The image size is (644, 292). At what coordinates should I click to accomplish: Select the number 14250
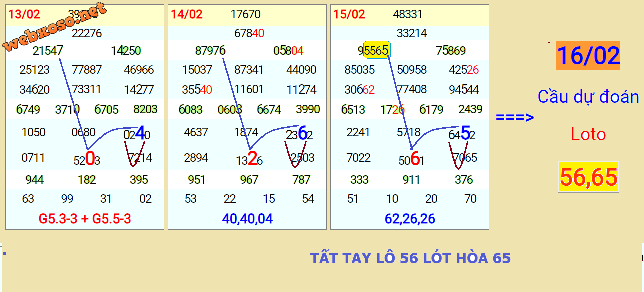point(126,50)
